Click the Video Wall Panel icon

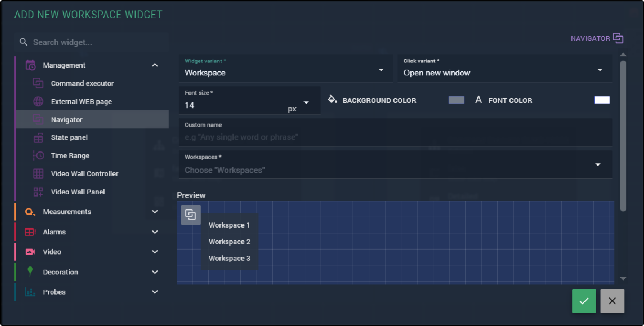[x=38, y=192]
